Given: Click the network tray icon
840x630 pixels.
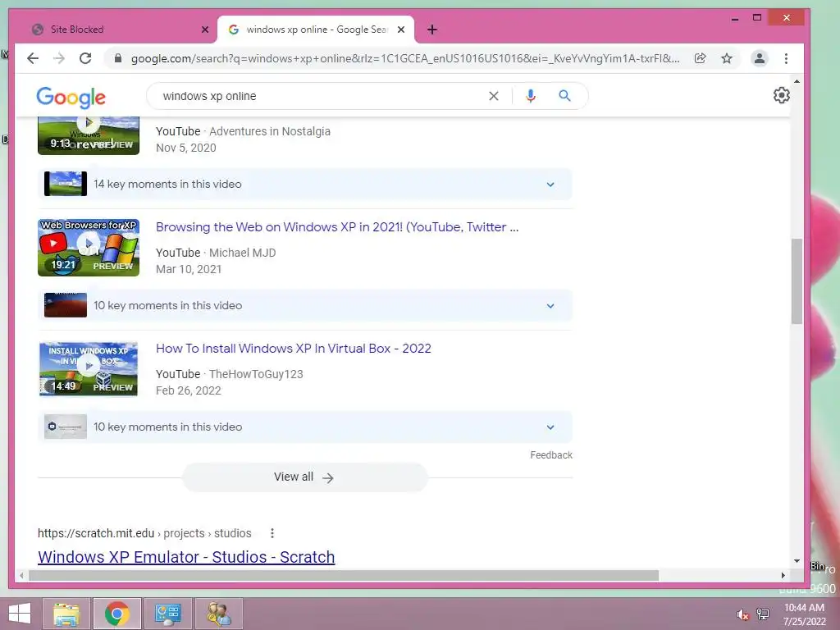Looking at the screenshot, I should [763, 614].
